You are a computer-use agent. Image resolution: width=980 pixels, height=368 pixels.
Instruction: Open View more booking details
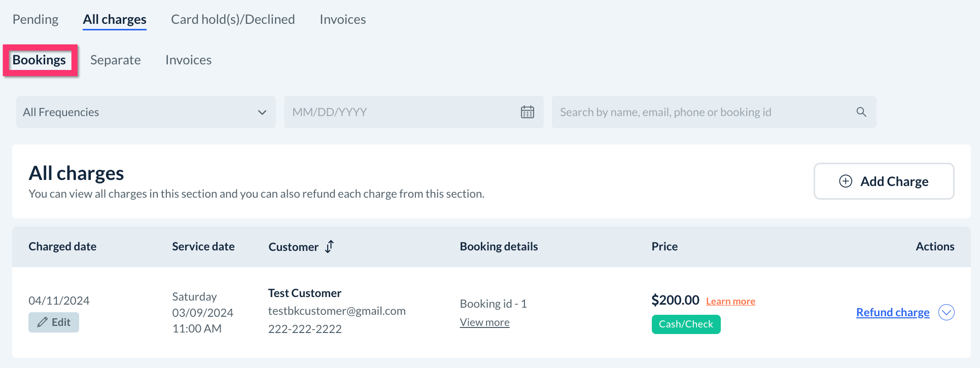tap(484, 322)
